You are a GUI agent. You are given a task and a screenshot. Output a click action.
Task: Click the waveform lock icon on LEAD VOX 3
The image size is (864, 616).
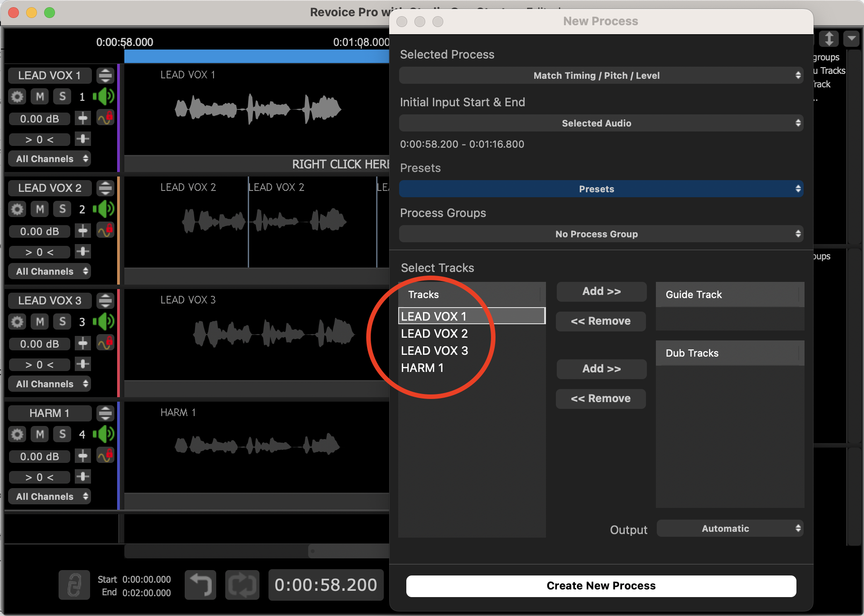click(x=105, y=343)
